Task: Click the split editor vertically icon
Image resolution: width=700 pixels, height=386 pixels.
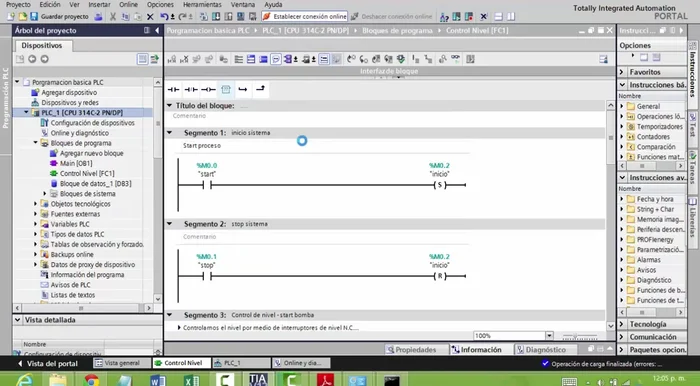Action: click(511, 17)
